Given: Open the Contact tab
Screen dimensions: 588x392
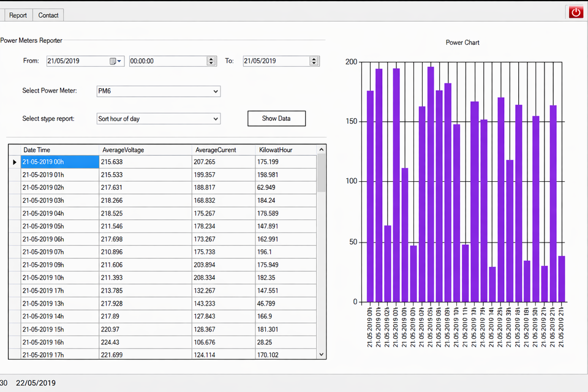Looking at the screenshot, I should click(x=48, y=15).
